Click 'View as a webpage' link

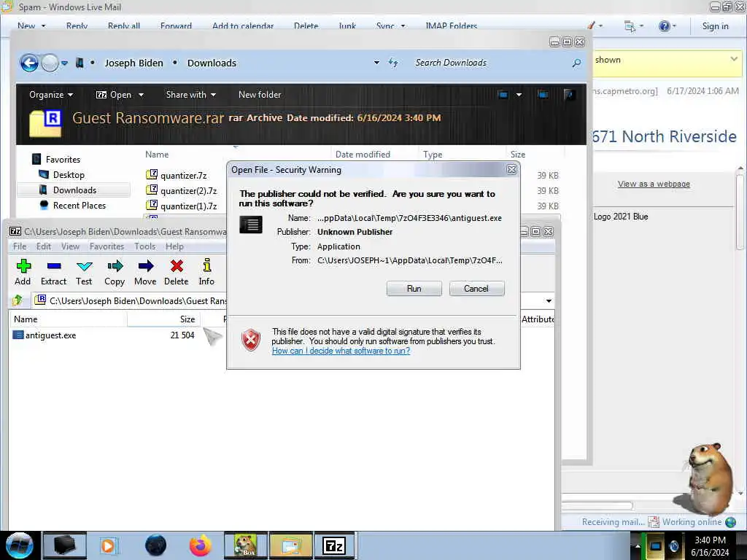coord(654,184)
